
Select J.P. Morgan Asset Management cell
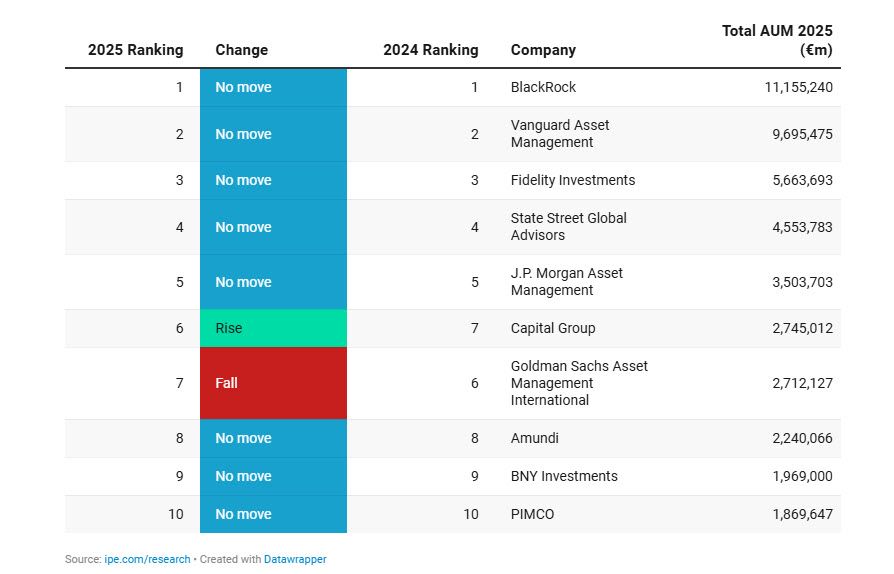pos(566,282)
